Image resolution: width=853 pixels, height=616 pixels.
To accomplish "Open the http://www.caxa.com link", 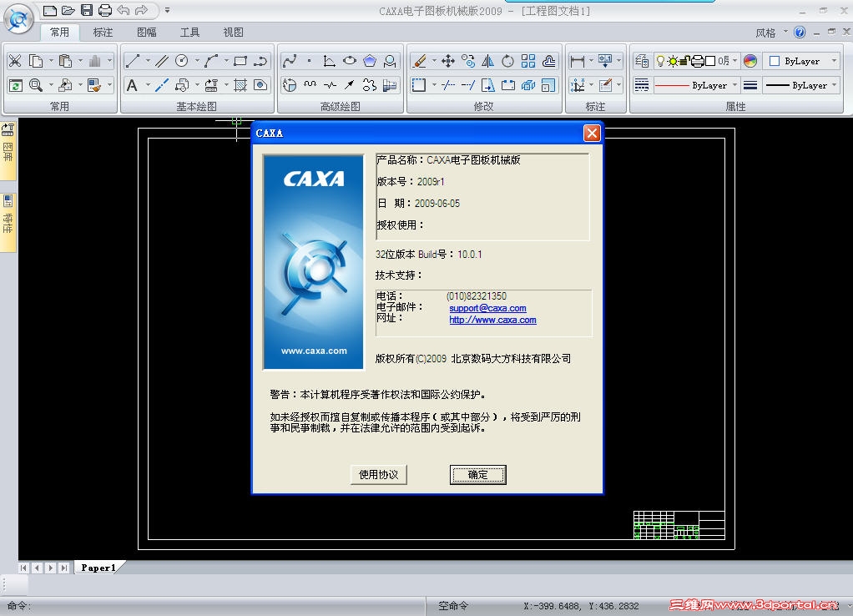I will click(x=493, y=320).
